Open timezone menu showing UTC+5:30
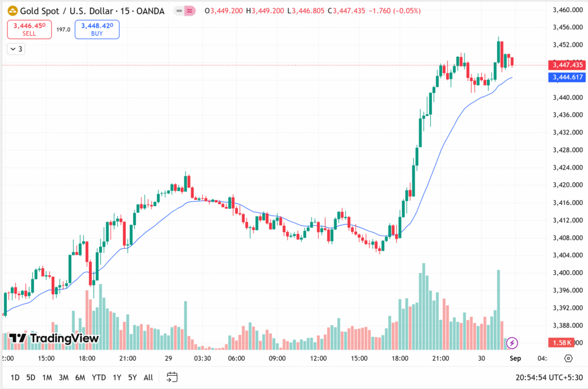The image size is (588, 389). (x=550, y=378)
